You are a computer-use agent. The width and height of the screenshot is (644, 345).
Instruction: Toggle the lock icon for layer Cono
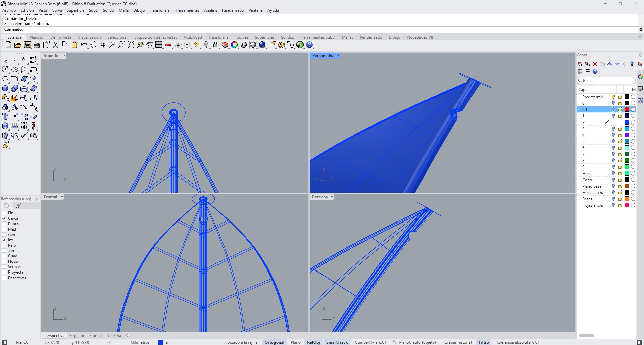pyautogui.click(x=620, y=180)
